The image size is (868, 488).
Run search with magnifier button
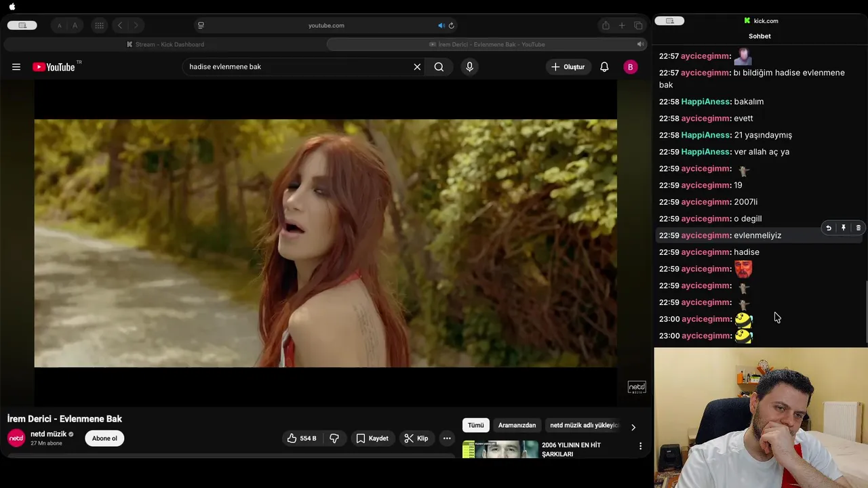(439, 67)
